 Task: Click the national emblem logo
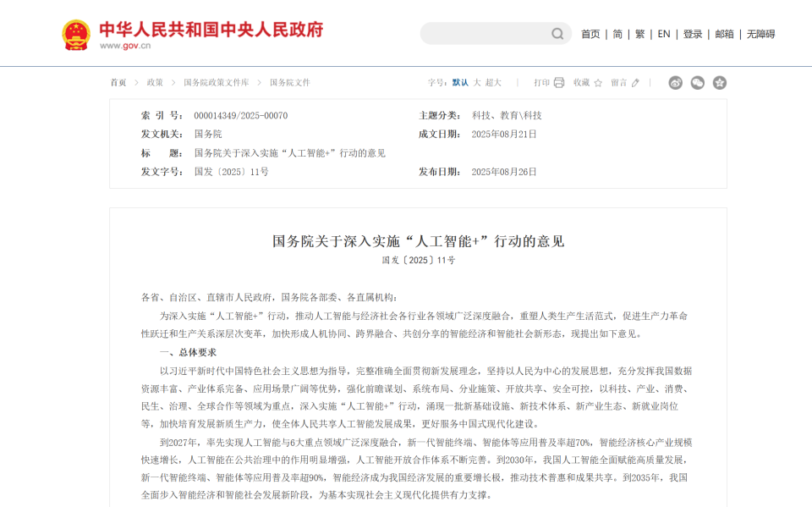(76, 35)
